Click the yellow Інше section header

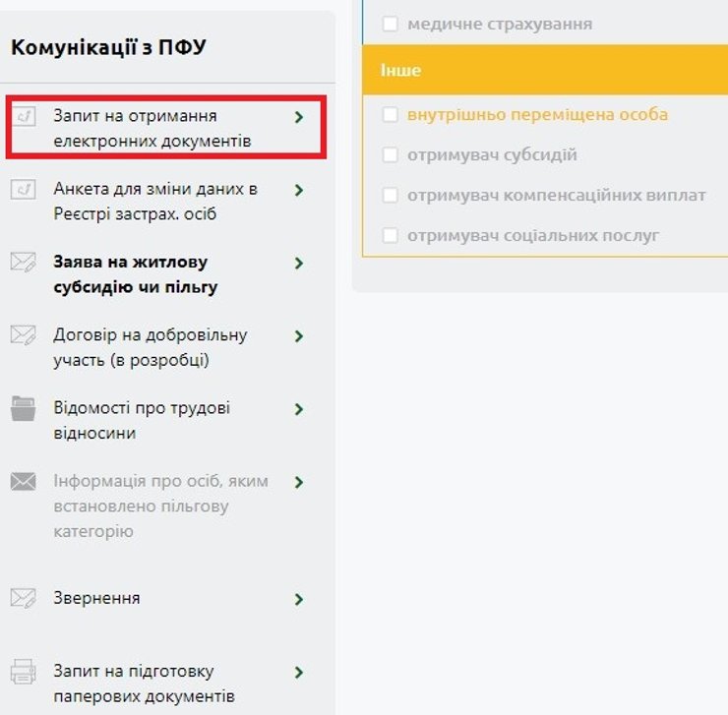tap(545, 71)
